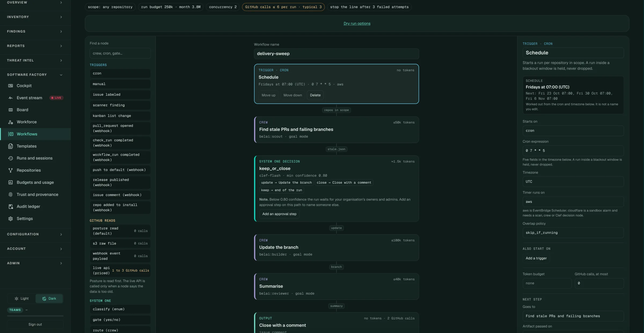Focus the Find a node search field

pos(120,53)
